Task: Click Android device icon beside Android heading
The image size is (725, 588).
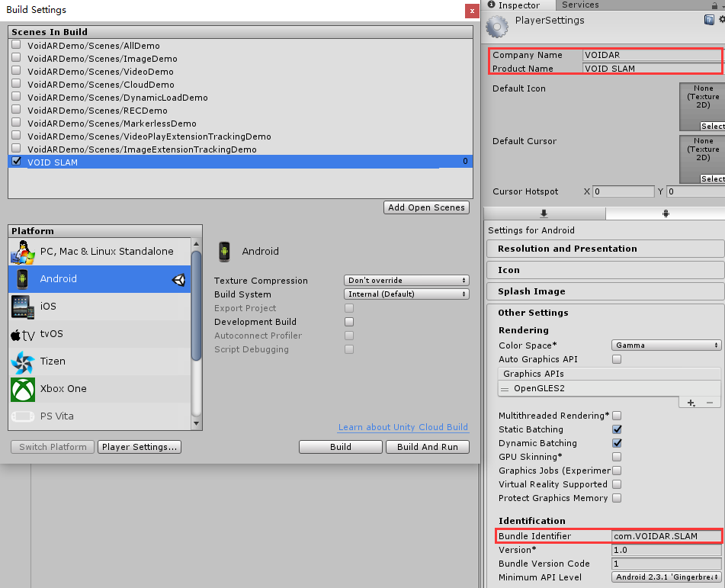Action: [x=224, y=252]
